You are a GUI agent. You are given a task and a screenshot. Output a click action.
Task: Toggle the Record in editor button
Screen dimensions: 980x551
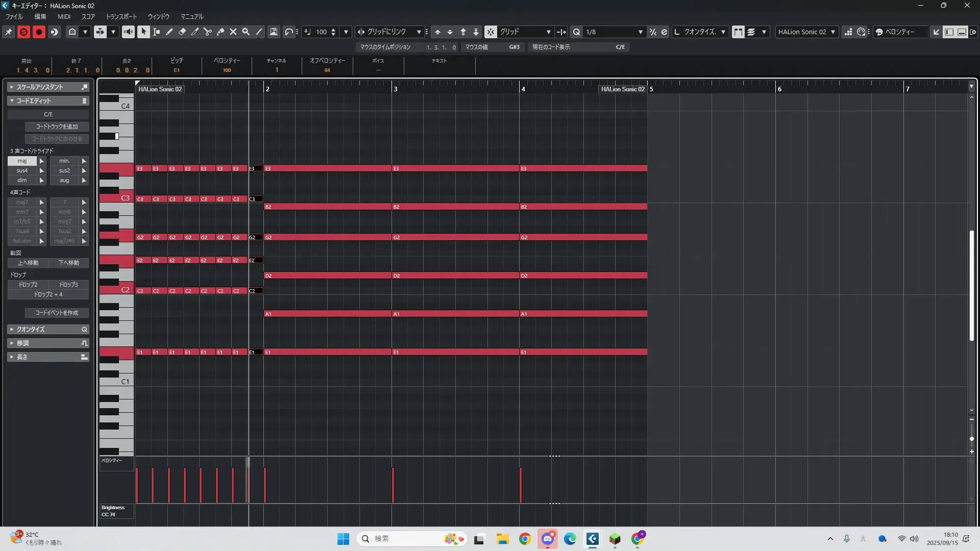[39, 32]
